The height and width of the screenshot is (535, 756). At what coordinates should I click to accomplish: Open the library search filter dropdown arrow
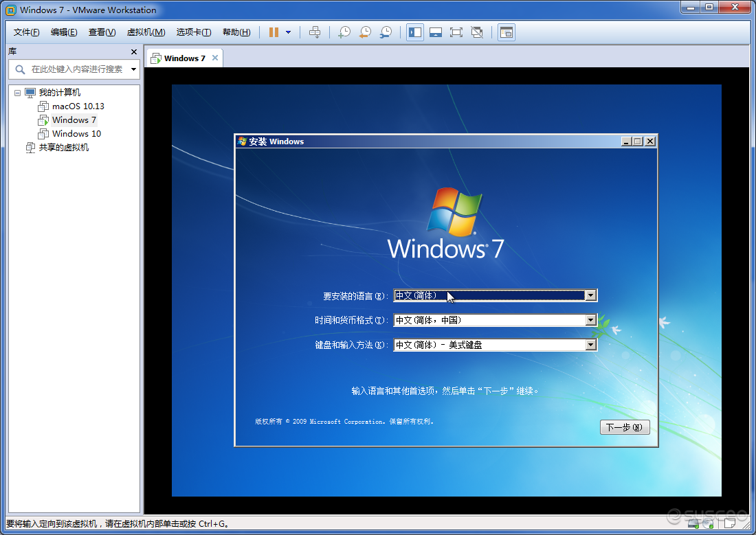pos(133,69)
